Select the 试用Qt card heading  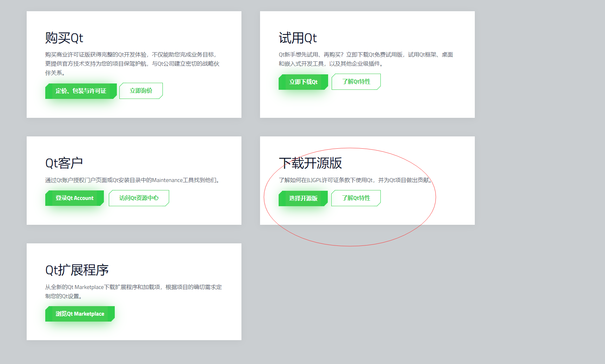click(x=298, y=38)
